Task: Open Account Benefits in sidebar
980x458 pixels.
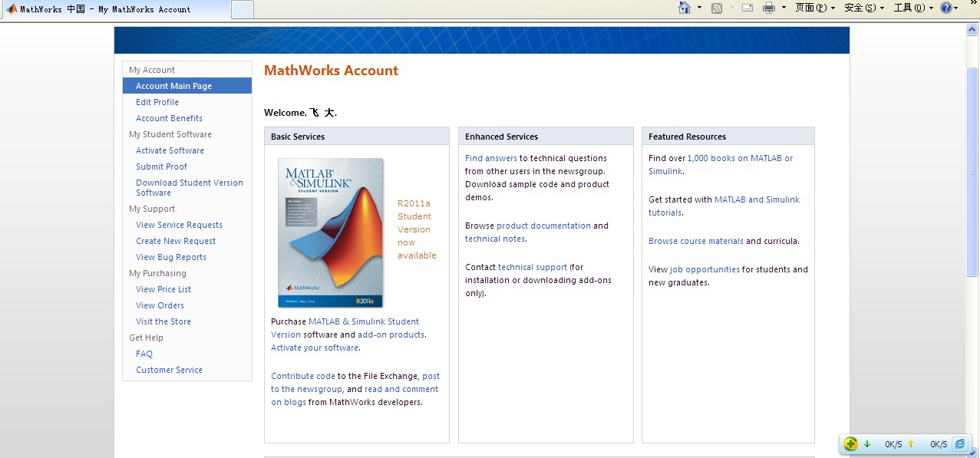Action: [x=169, y=118]
